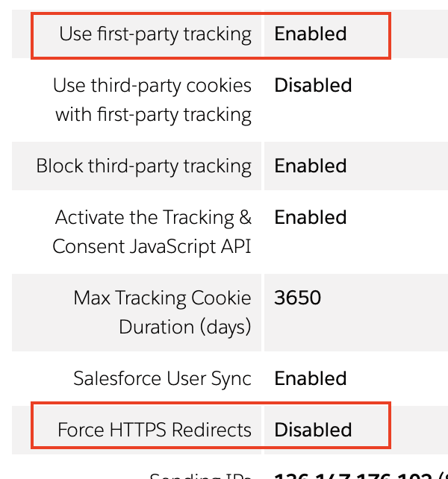
Task: Select Enabled value for Salesforce User Sync
Action: click(x=311, y=378)
